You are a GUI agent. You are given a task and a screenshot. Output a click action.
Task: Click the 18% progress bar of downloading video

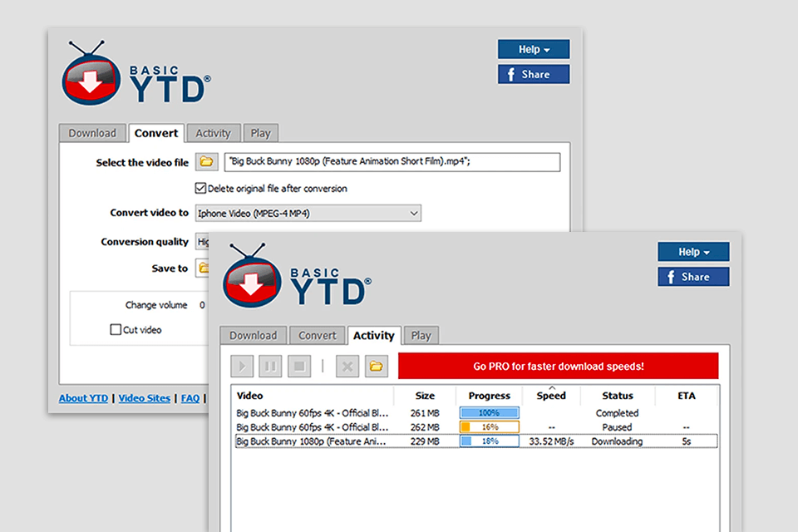(489, 441)
